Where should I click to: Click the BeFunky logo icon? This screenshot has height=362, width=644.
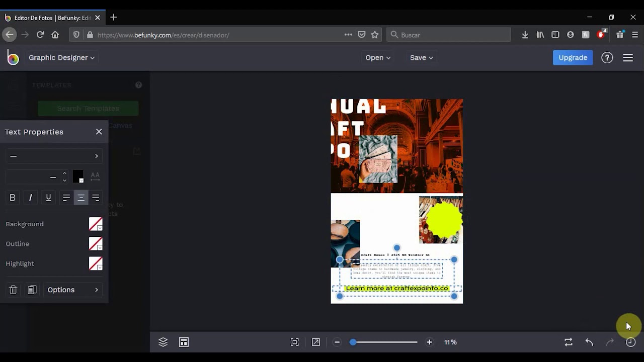click(13, 57)
